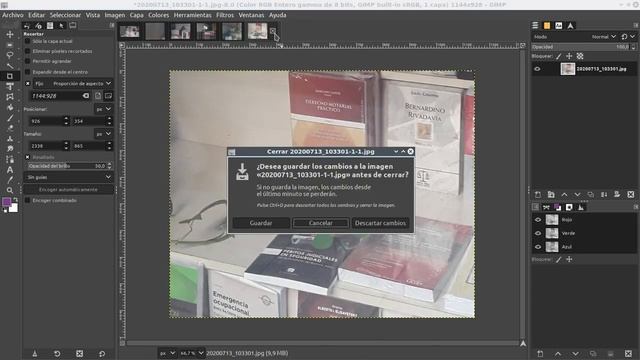Hide the Azul channel

[538, 247]
